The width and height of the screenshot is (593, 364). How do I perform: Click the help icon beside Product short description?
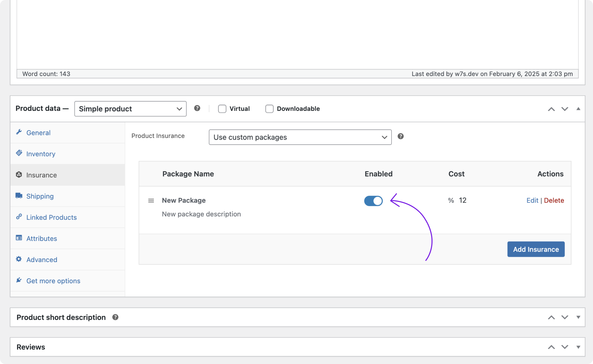(x=115, y=317)
